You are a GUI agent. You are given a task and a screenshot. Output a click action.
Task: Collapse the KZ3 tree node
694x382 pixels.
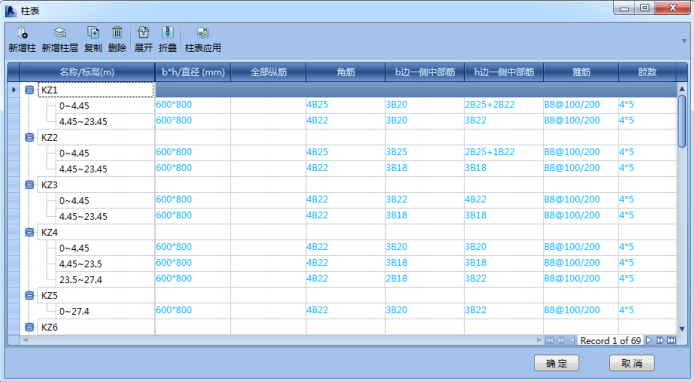tap(30, 185)
